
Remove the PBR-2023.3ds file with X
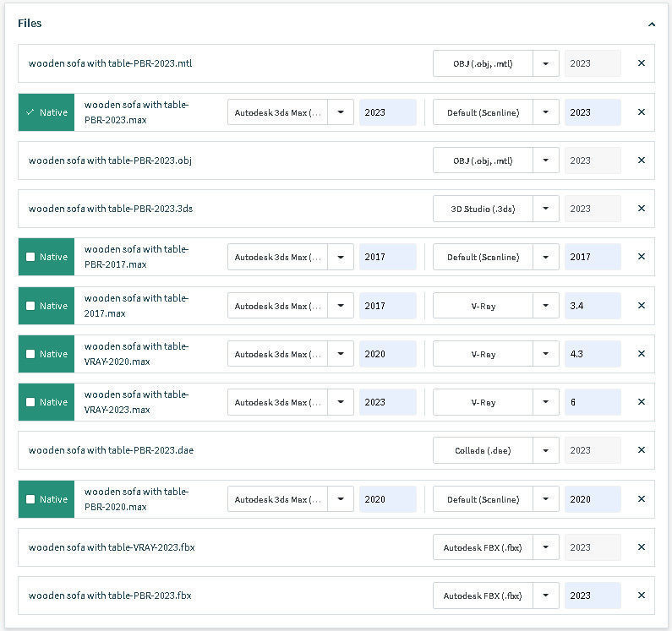coord(641,209)
